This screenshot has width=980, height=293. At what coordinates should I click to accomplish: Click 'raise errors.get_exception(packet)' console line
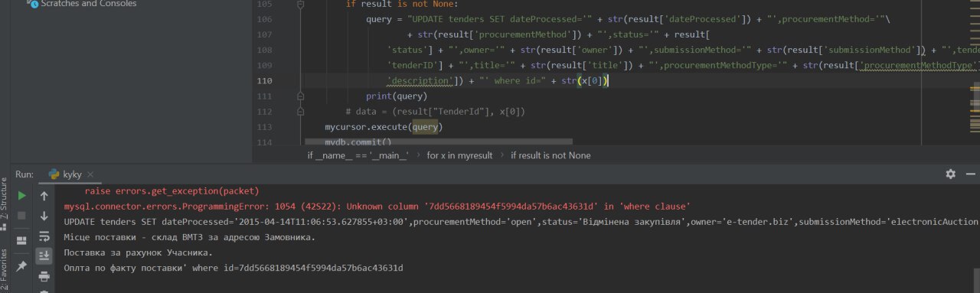click(171, 191)
